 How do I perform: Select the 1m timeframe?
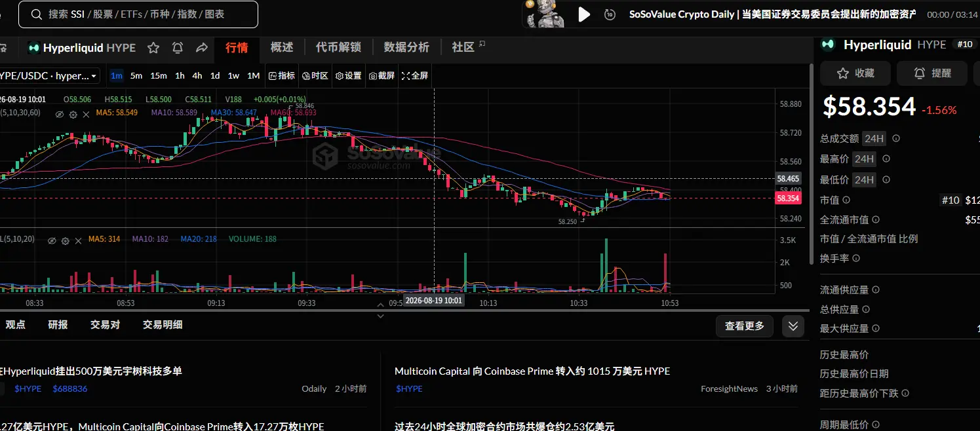click(x=117, y=76)
